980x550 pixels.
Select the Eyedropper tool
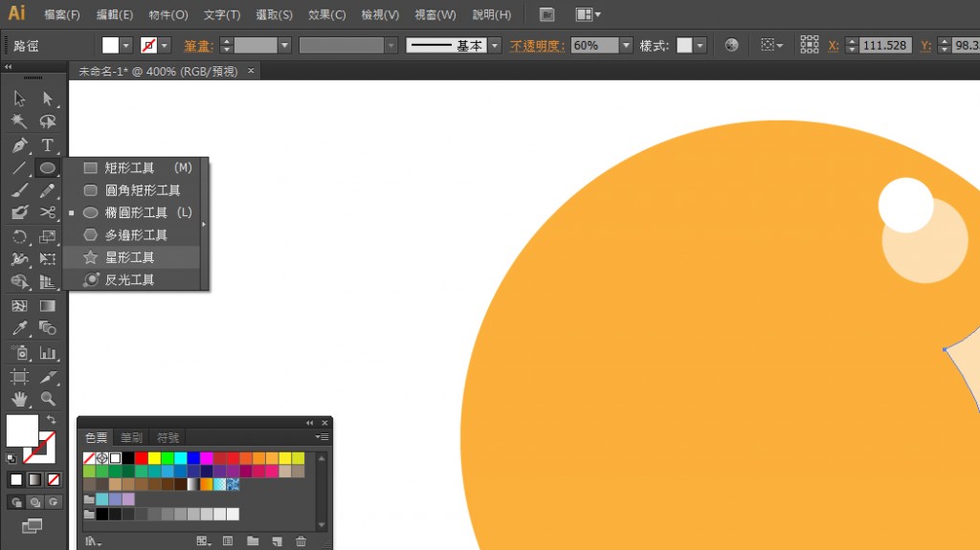pos(19,328)
